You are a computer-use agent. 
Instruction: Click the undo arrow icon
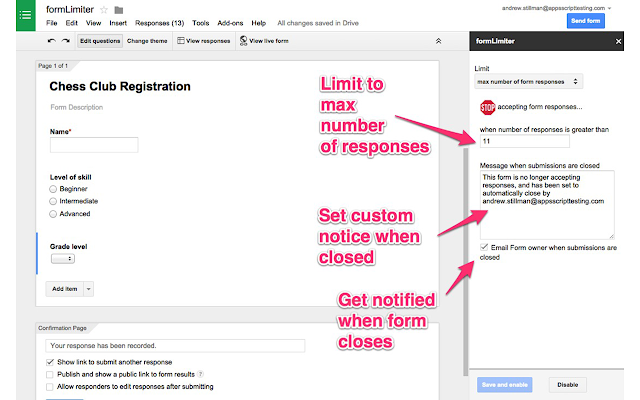coord(51,41)
